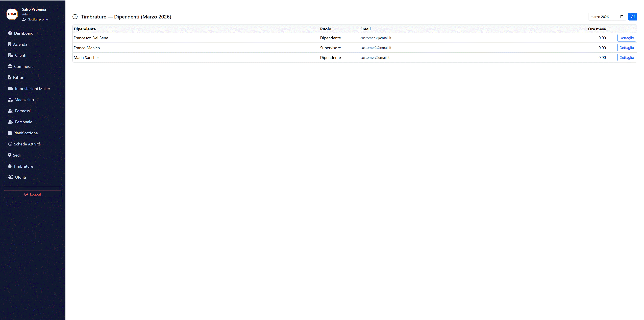
Task: Navigate to the Utenti section
Action: (x=20, y=177)
